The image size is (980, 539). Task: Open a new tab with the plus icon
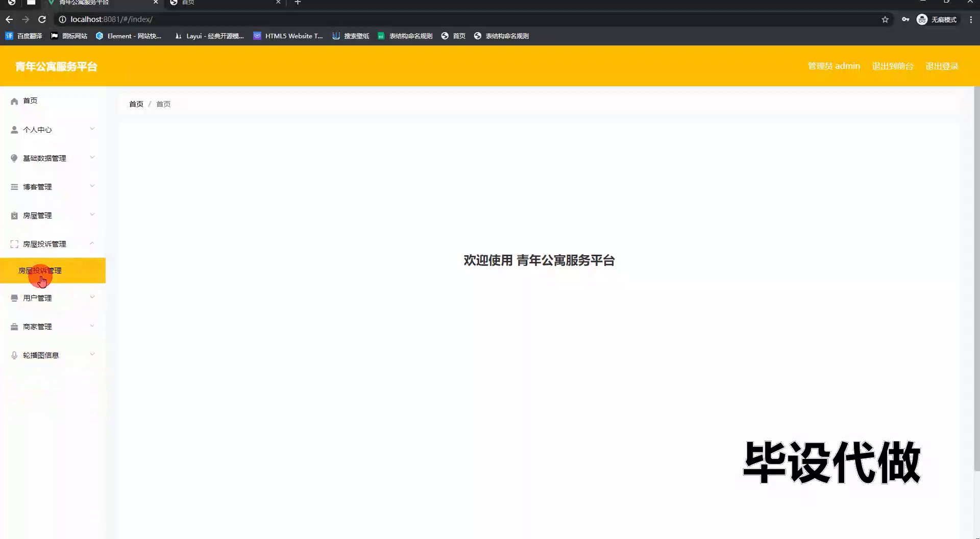pyautogui.click(x=298, y=3)
